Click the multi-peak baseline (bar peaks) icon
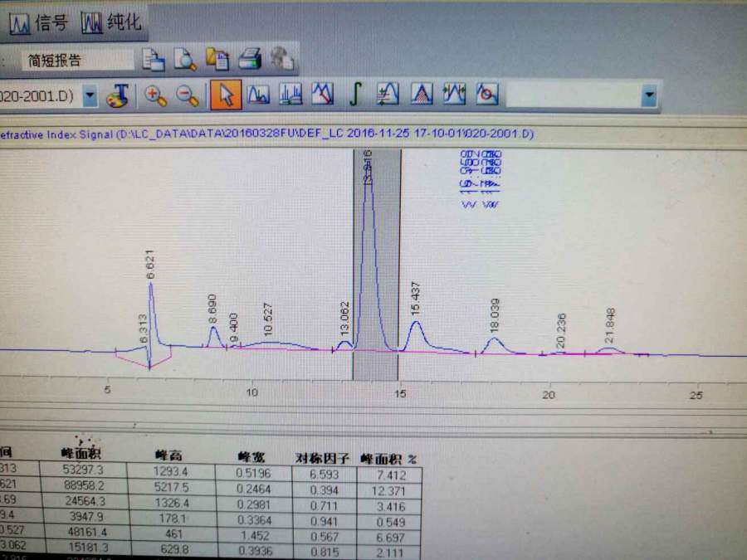Image resolution: width=747 pixels, height=560 pixels. coord(290,94)
